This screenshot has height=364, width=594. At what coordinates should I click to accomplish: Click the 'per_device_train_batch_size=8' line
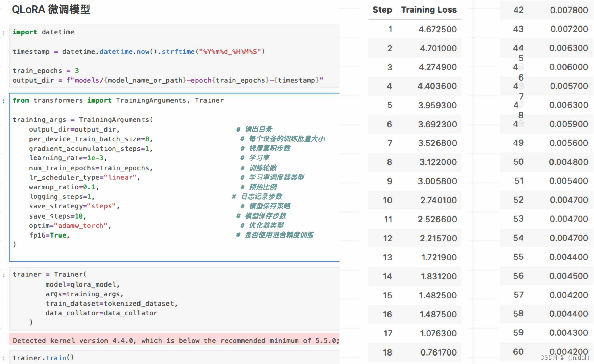coord(91,139)
